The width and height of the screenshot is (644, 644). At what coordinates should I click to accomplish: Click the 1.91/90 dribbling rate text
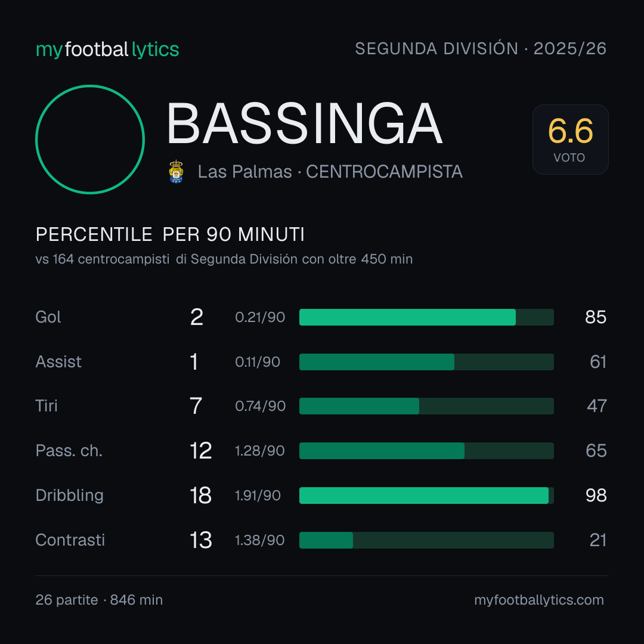click(258, 496)
